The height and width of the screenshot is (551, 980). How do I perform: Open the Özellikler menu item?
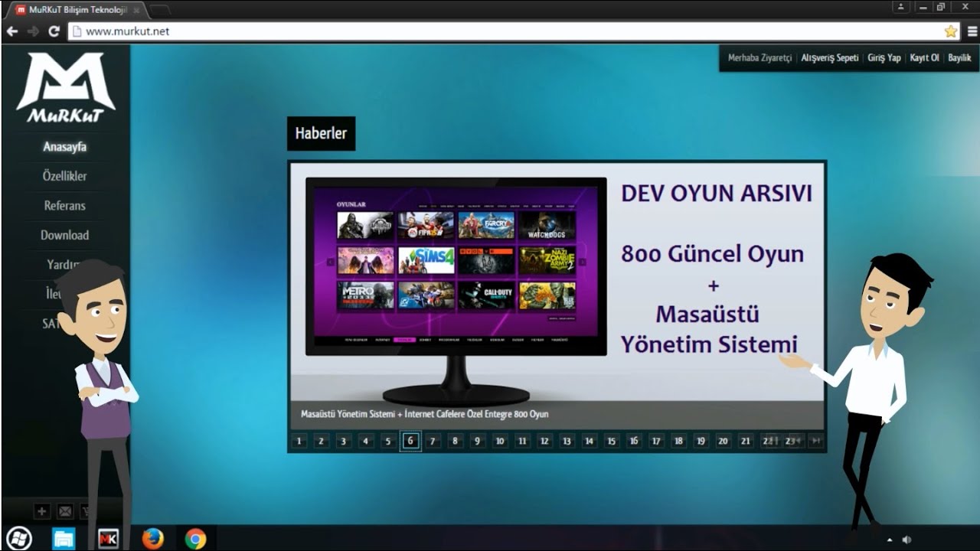[x=65, y=176]
